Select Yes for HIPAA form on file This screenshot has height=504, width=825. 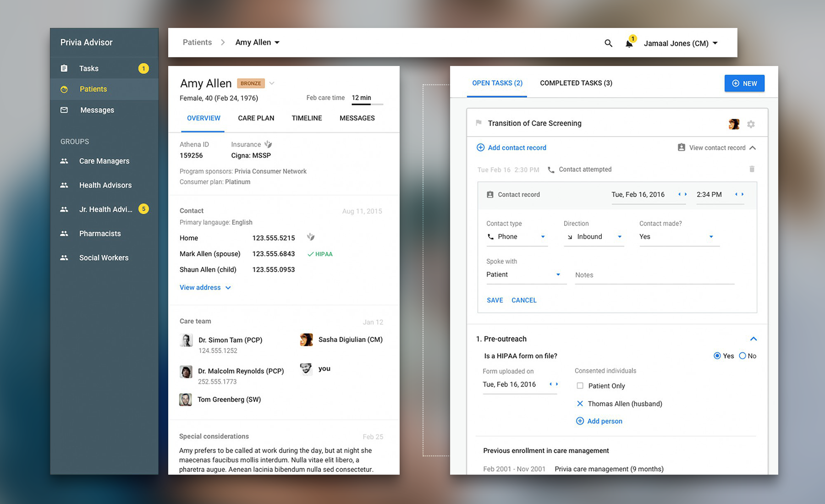[717, 356]
